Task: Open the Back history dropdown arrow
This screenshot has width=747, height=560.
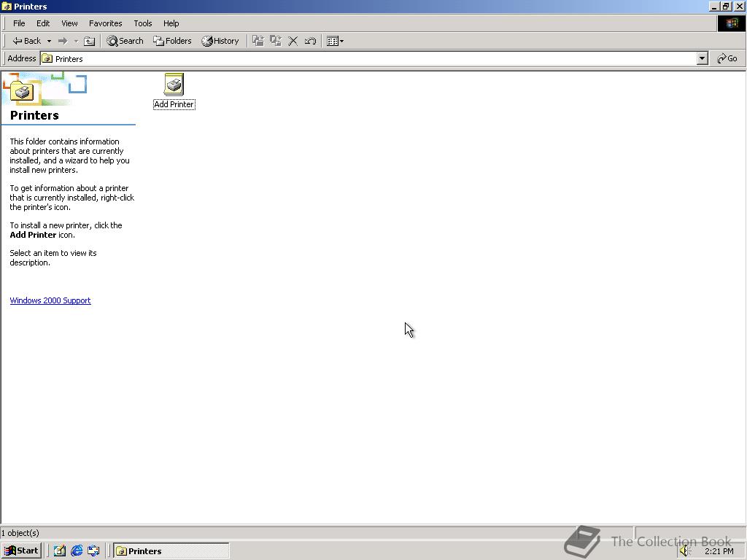Action: click(49, 41)
